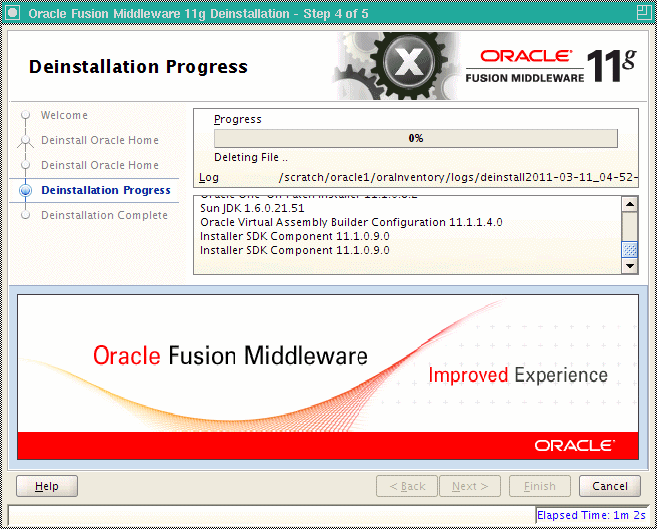Click the Help button
The width and height of the screenshot is (657, 529).
pos(47,486)
